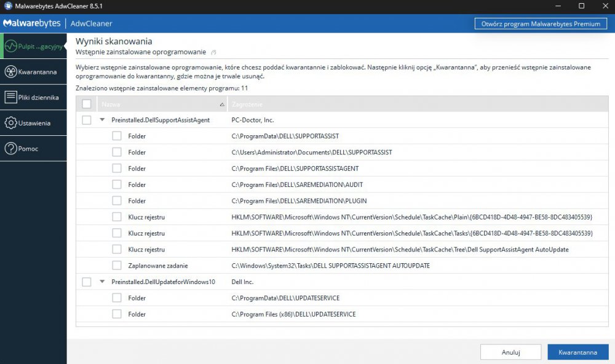Screen dimensions: 615x364
Task: Click the Malwarebytes logo in header
Action: [x=32, y=23]
